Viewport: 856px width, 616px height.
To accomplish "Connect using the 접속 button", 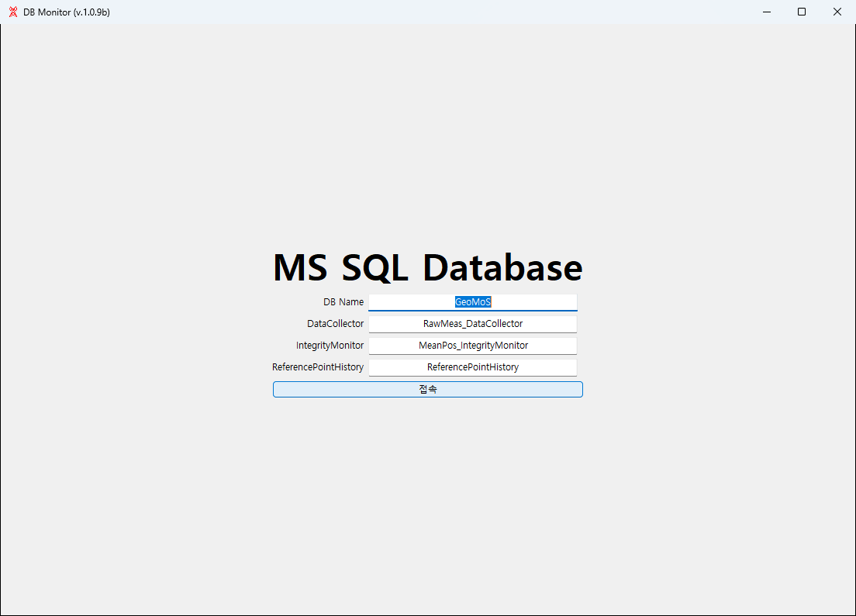I will coord(428,389).
